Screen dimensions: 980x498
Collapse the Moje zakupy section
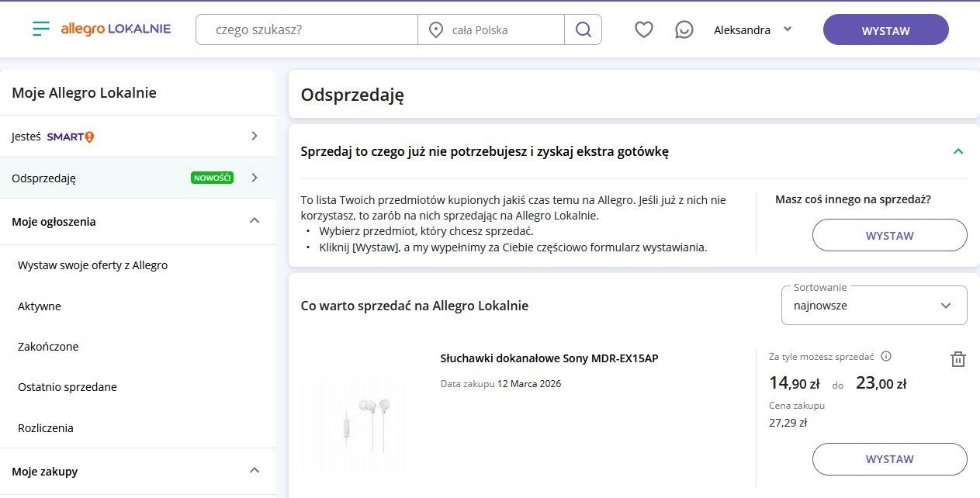(x=254, y=471)
